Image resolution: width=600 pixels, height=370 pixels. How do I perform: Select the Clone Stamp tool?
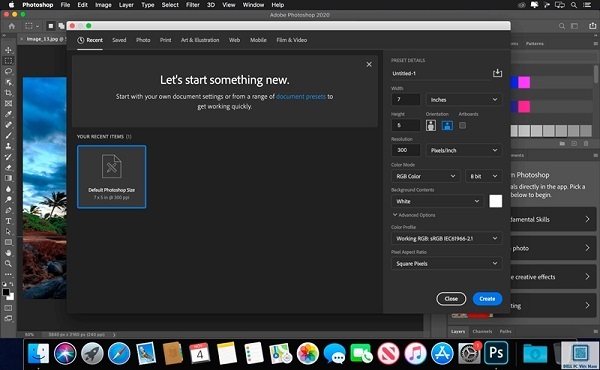point(8,146)
